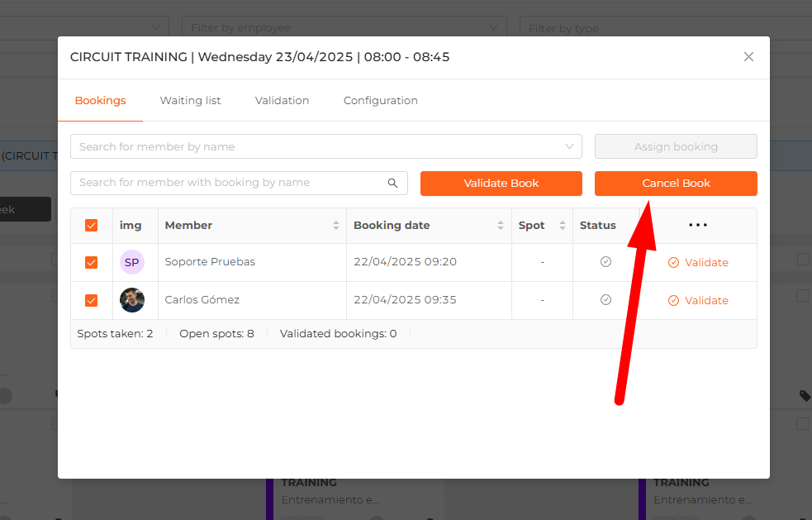
Task: Close the Circuit Training booking dialog
Action: (748, 56)
